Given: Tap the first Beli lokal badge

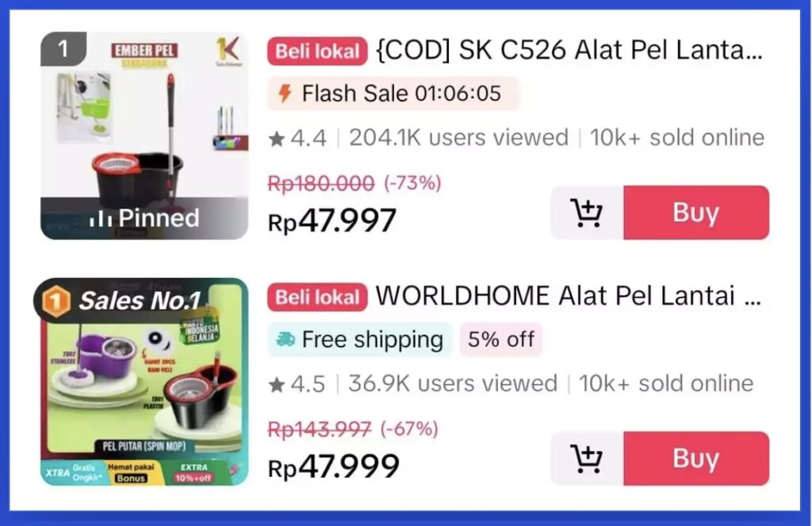Looking at the screenshot, I should (317, 52).
